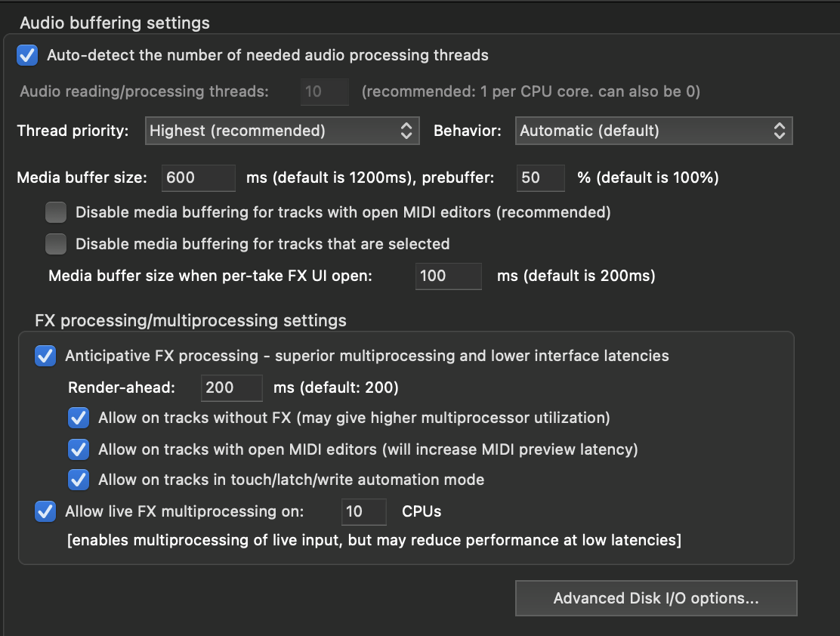Screen dimensions: 840x636
Task: Open the Behavior dropdown
Action: pos(653,131)
